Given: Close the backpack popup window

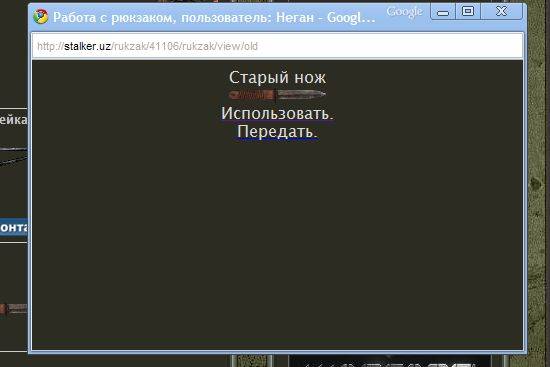Looking at the screenshot, I should [502, 12].
